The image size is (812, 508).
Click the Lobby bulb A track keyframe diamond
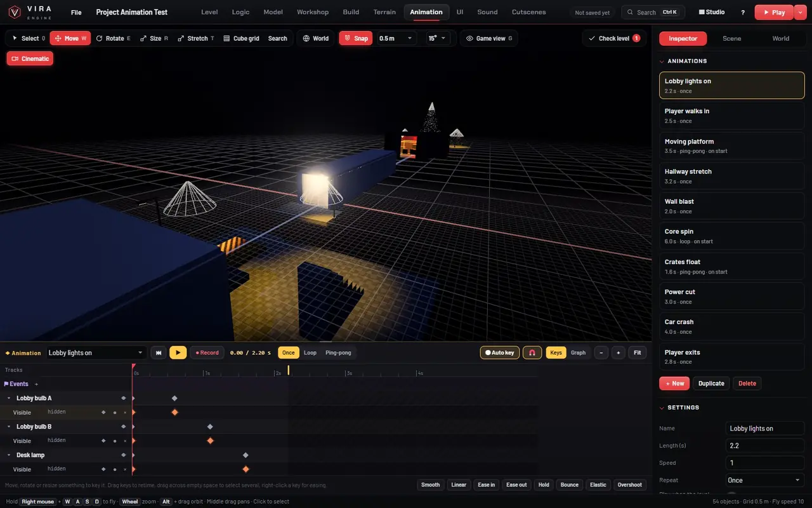pos(174,398)
